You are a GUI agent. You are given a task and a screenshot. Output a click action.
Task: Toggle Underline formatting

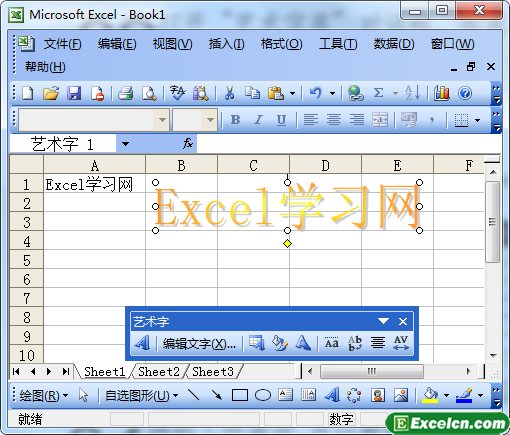pos(282,120)
